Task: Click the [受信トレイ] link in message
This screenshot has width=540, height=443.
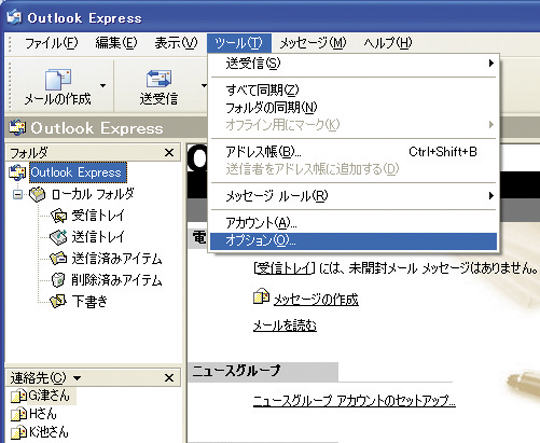Action: pyautogui.click(x=284, y=268)
